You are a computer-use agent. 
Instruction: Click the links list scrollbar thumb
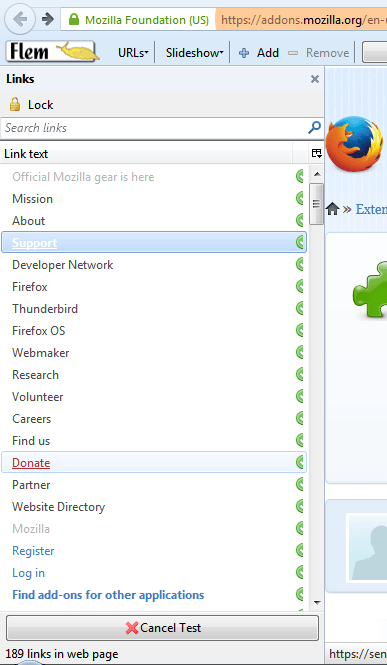pos(316,204)
